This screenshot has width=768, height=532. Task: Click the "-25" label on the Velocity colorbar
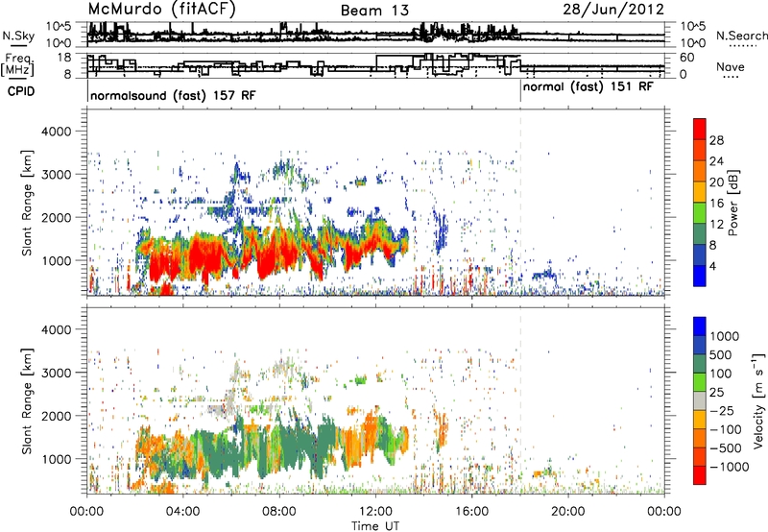pyautogui.click(x=725, y=411)
